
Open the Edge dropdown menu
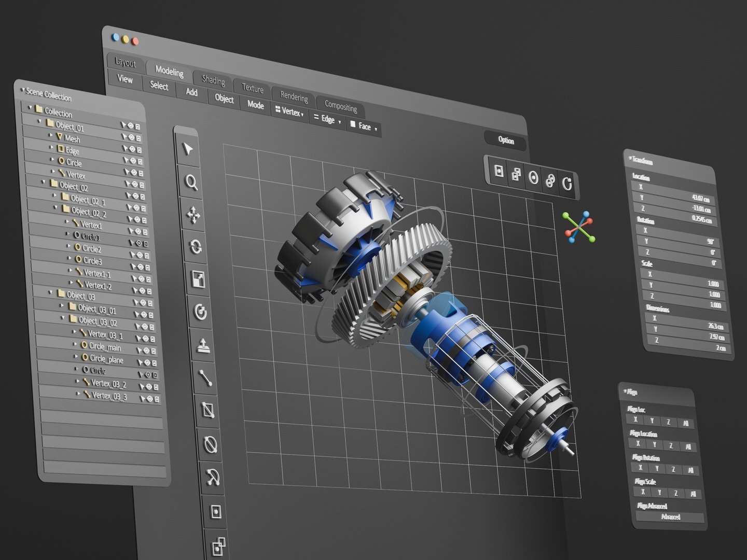pos(327,120)
